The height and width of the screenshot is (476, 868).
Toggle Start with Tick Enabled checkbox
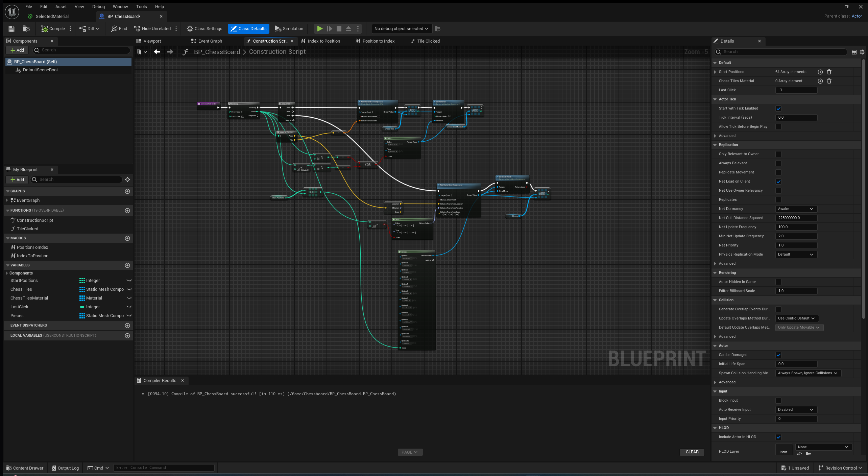[x=778, y=109]
